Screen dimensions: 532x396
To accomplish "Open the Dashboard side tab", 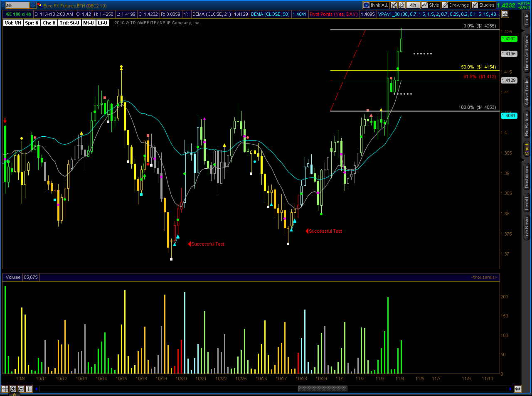I will point(527,177).
